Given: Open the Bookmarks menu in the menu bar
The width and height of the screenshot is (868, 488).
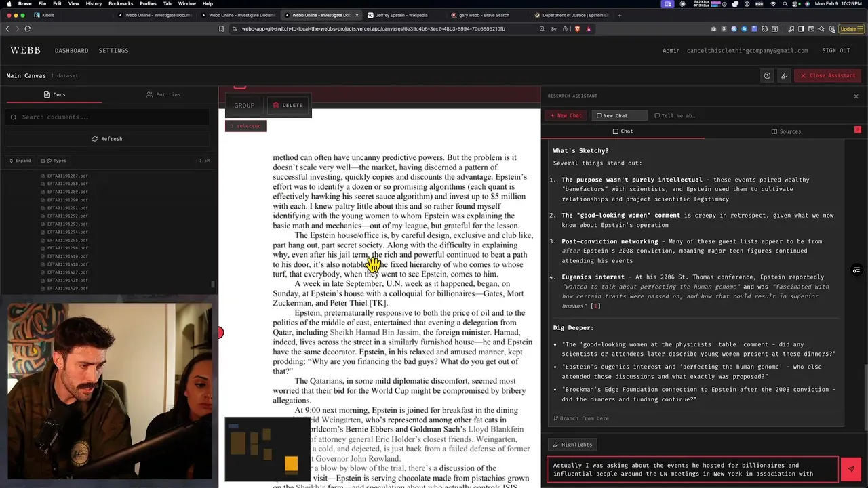Looking at the screenshot, I should click(121, 3).
